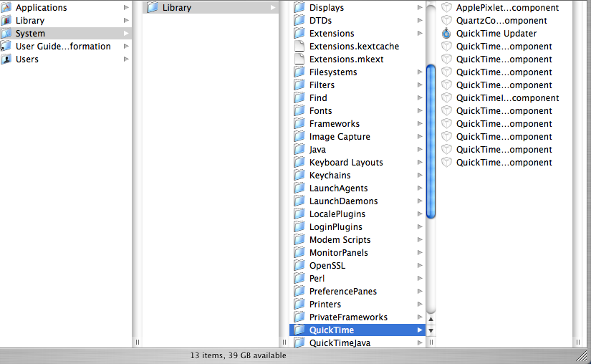Click the Applications folder icon
591x364 pixels.
[x=6, y=7]
